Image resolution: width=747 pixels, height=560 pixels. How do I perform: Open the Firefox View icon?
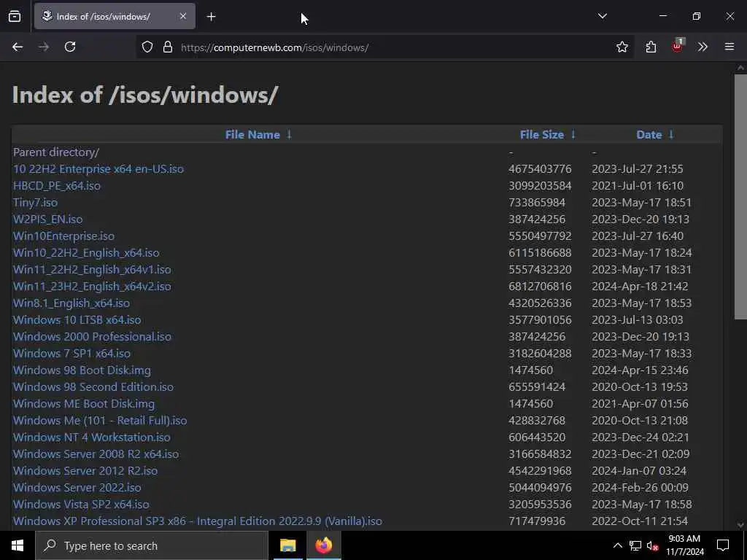point(15,17)
